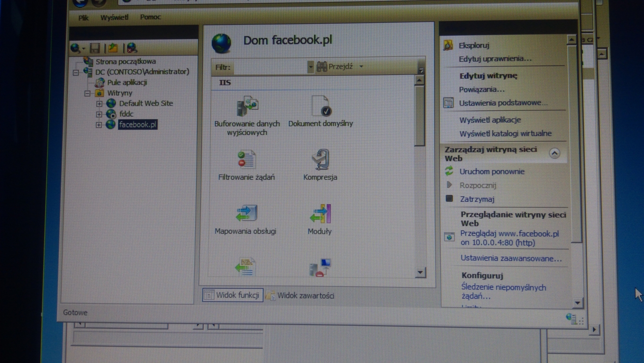644x363 pixels.
Task: Open the Filtr dropdown arrow
Action: pos(311,67)
